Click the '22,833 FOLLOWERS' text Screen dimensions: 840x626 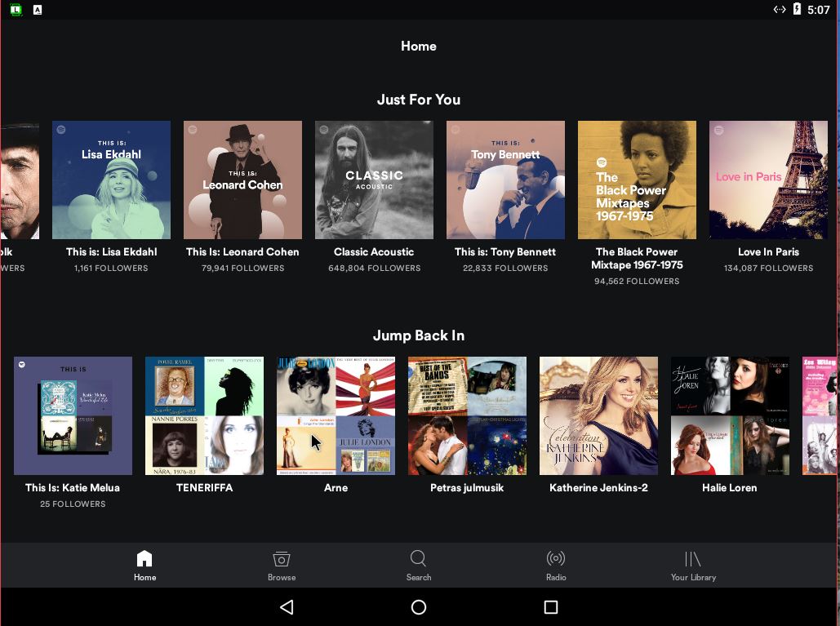[x=505, y=269]
